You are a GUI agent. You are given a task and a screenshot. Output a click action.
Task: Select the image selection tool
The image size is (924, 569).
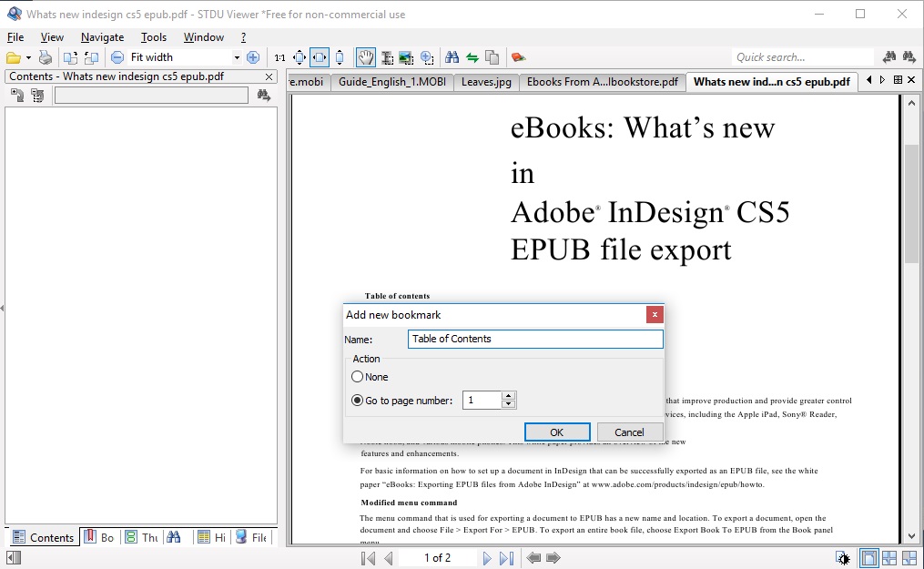pyautogui.click(x=407, y=56)
